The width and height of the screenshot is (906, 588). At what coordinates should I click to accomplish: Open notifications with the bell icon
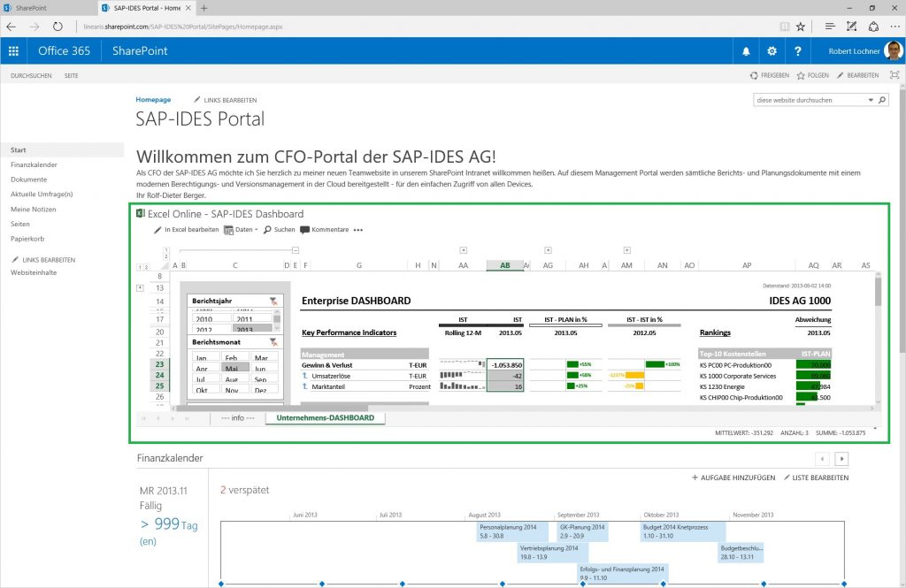pyautogui.click(x=745, y=50)
